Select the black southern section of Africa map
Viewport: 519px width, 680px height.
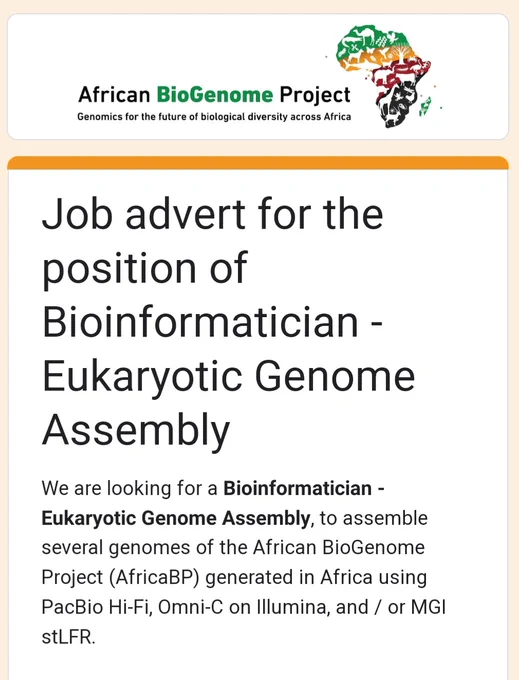coord(398,105)
